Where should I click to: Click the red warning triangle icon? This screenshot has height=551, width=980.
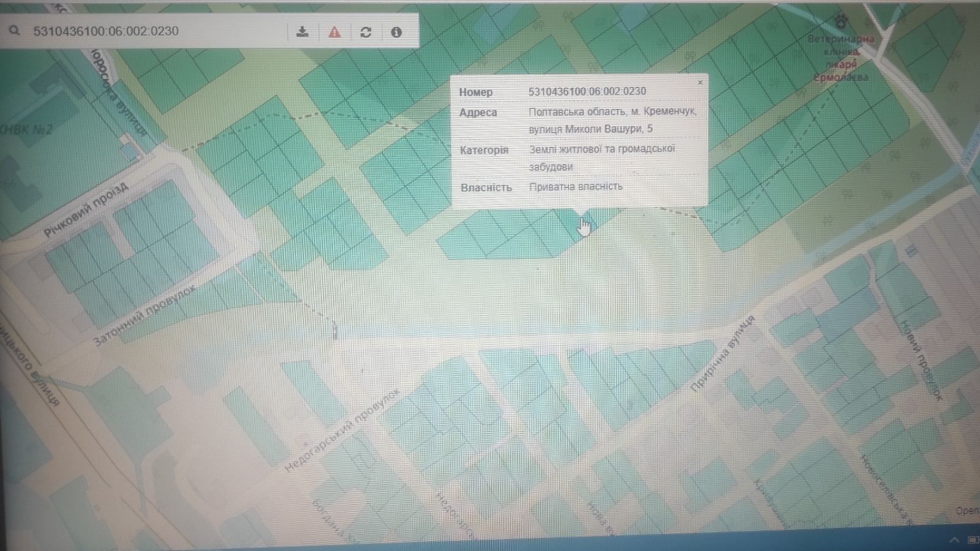tap(334, 32)
